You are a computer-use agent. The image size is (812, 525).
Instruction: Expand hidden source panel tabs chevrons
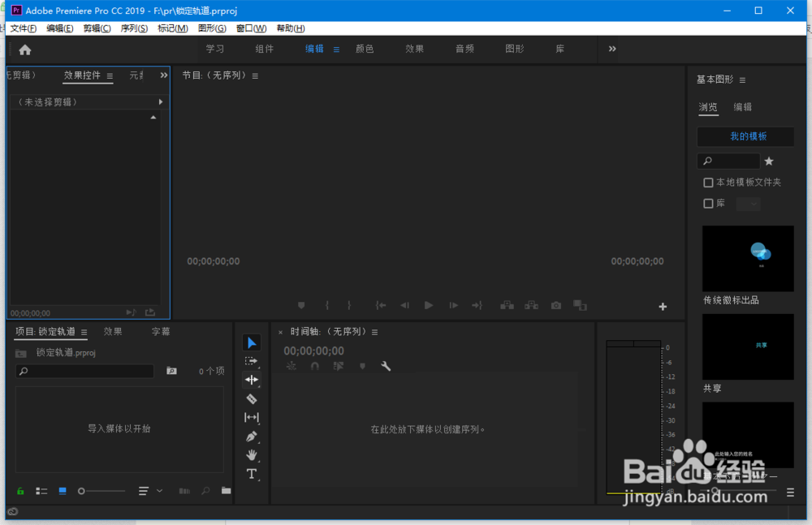(x=164, y=75)
